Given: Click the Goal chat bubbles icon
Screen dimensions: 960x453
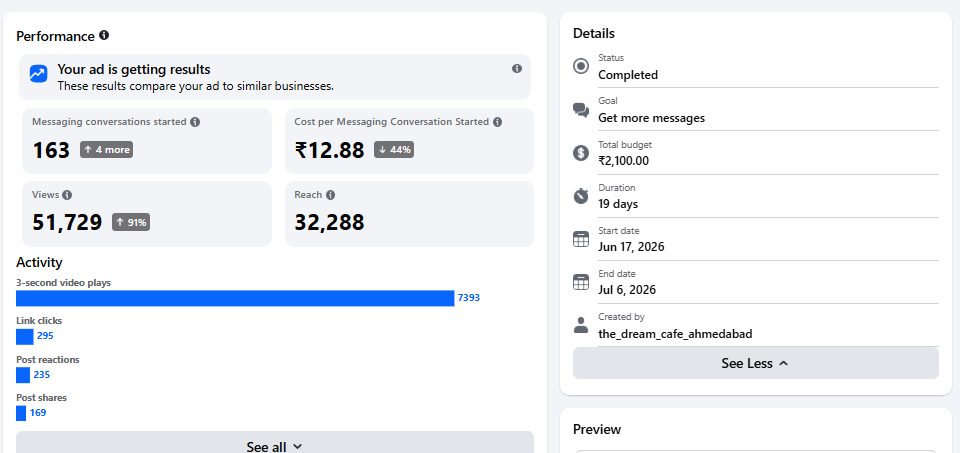Looking at the screenshot, I should coord(580,110).
